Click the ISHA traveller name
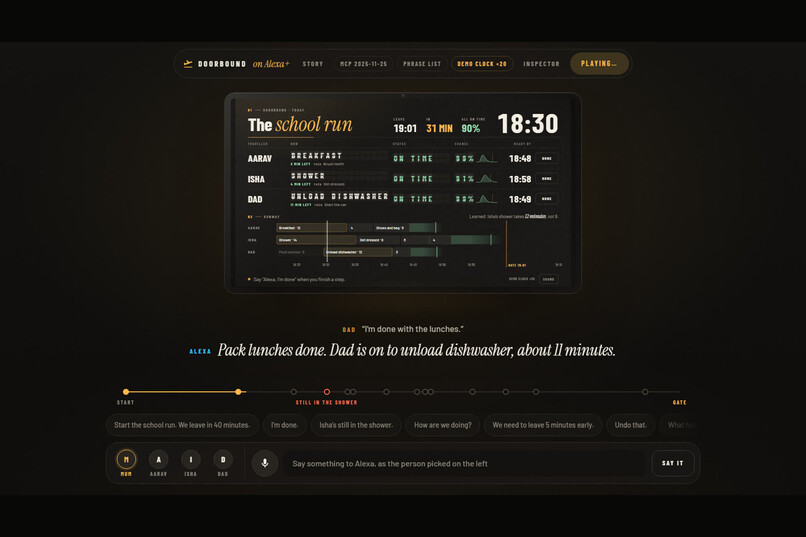The width and height of the screenshot is (806, 537). tap(256, 179)
